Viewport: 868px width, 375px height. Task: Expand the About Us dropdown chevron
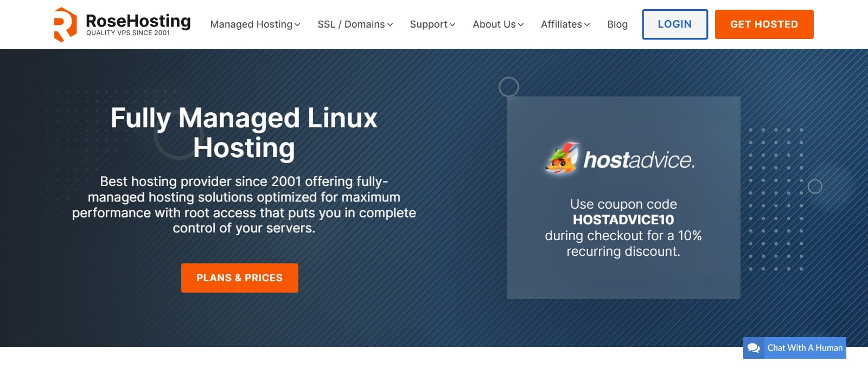(521, 25)
